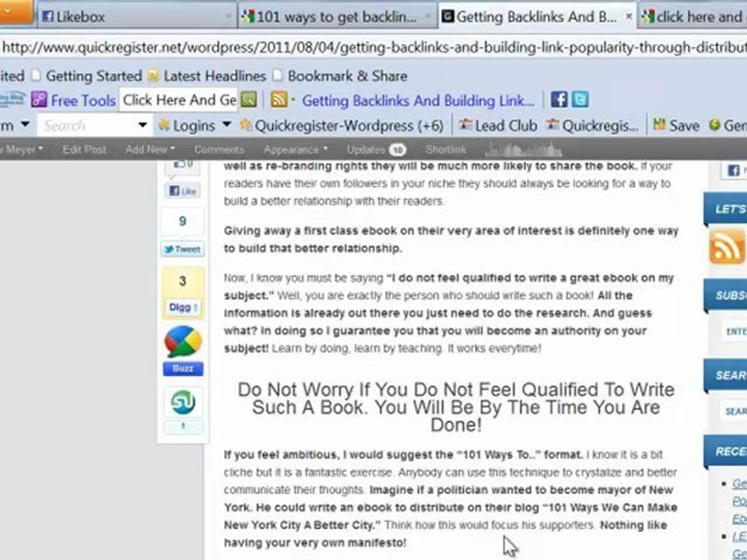Open the Getting Started bookmark

pos(87,75)
